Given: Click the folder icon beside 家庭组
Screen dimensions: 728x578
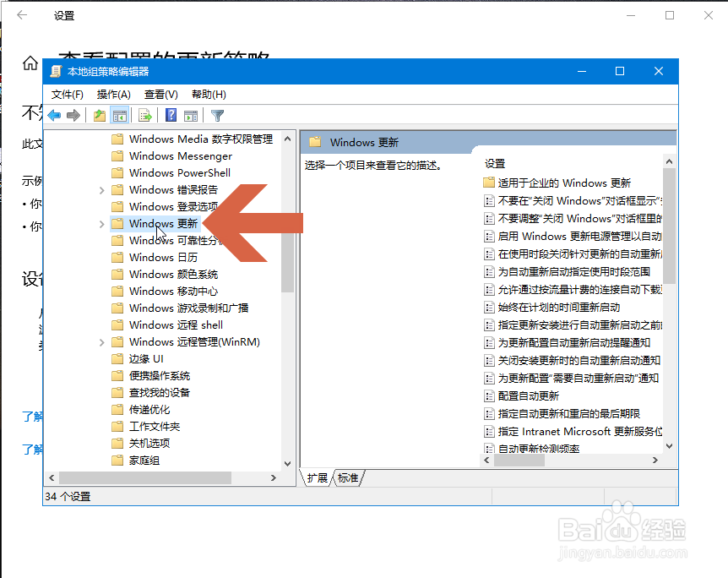Looking at the screenshot, I should tap(117, 461).
